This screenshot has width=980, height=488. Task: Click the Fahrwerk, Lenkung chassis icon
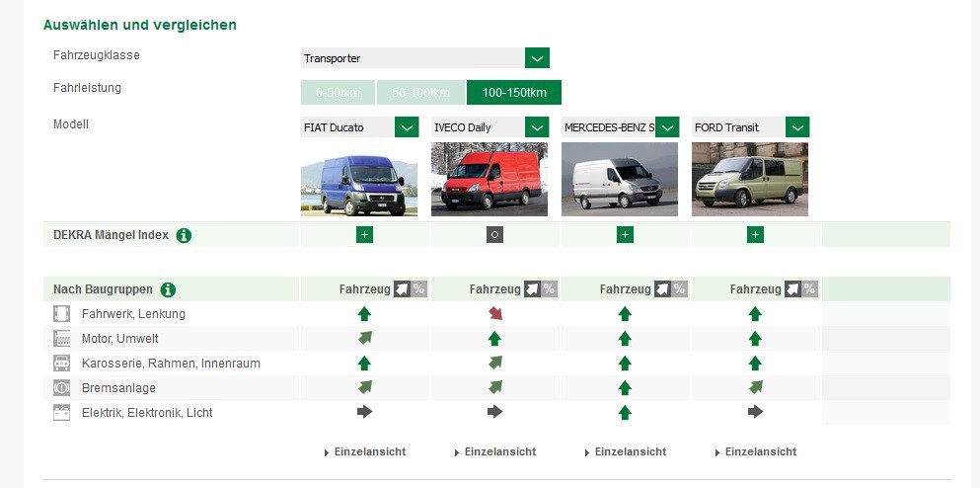[x=61, y=313]
